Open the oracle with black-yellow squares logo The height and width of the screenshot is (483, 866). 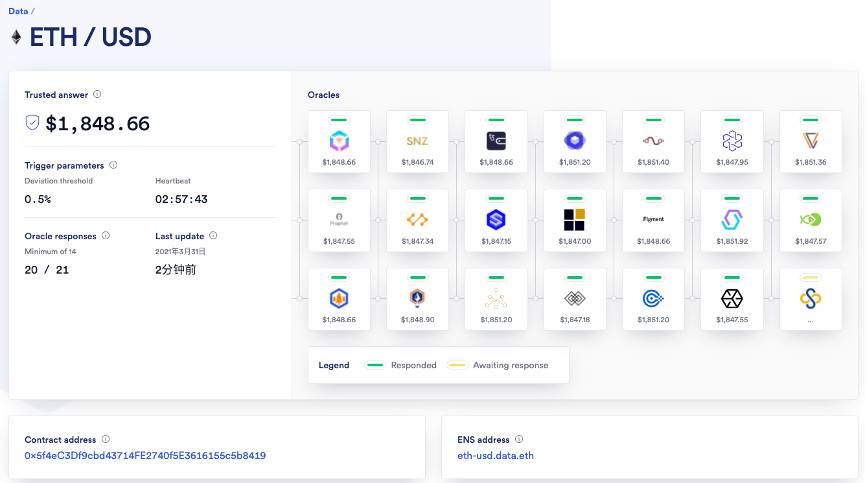[x=575, y=218]
